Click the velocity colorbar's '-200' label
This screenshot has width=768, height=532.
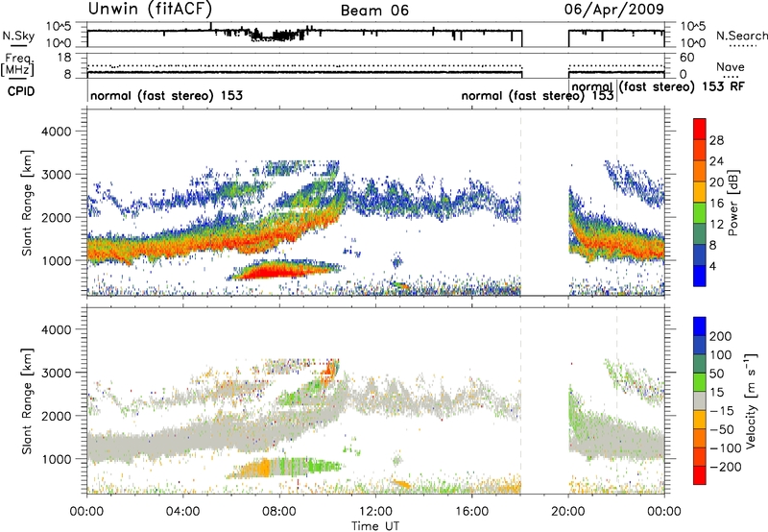pos(726,467)
